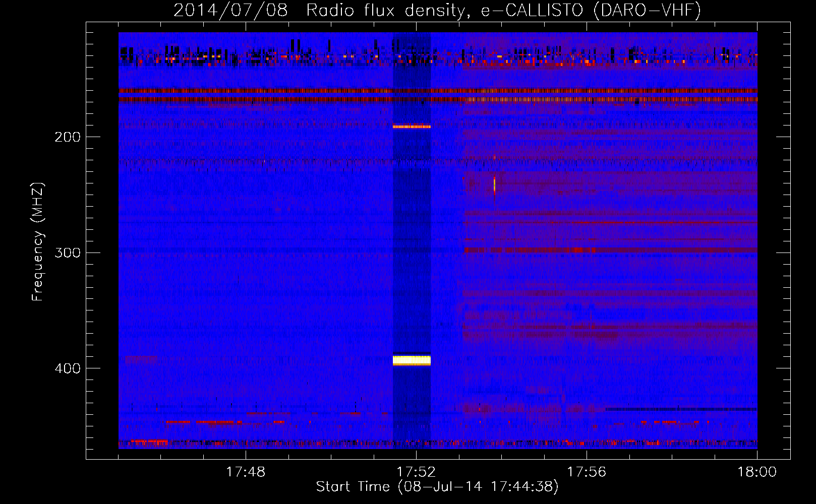
Task: Click the 17:48 time tick label
Action: tap(246, 472)
